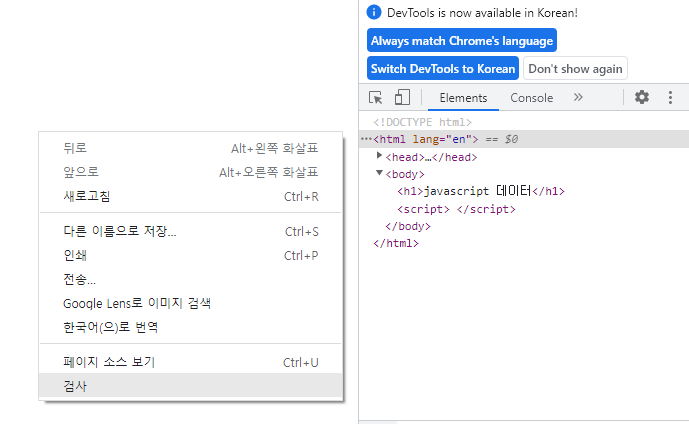689x424 pixels.
Task: Choose 검사 in the context menu
Action: [191, 386]
